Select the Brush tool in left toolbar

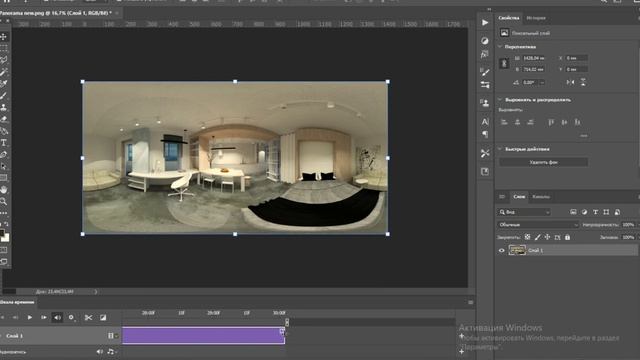4,96
